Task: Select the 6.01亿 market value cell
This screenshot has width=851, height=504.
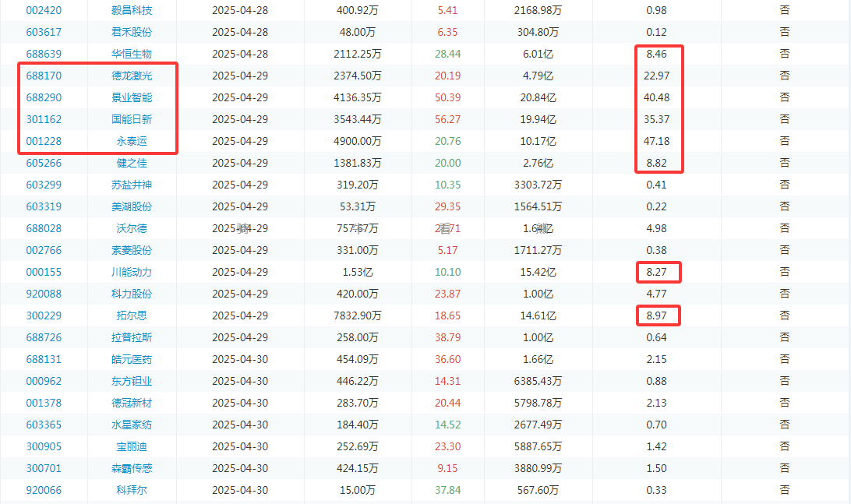Action: click(538, 54)
